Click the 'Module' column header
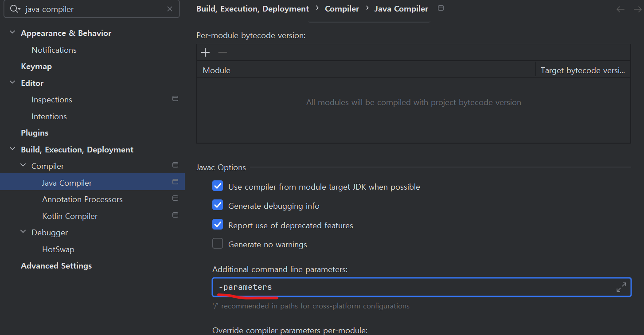Viewport: 644px width, 335px height. 366,70
